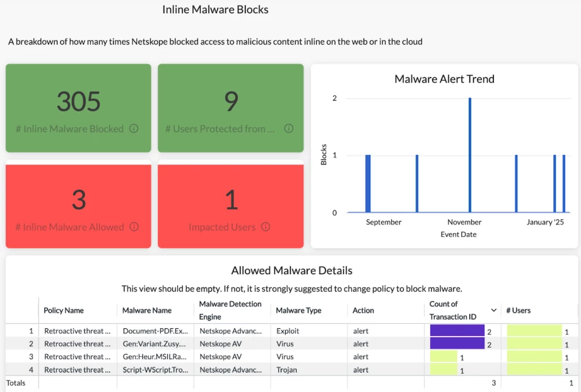Click info icon beside Inline Malware Allowed

click(x=134, y=227)
